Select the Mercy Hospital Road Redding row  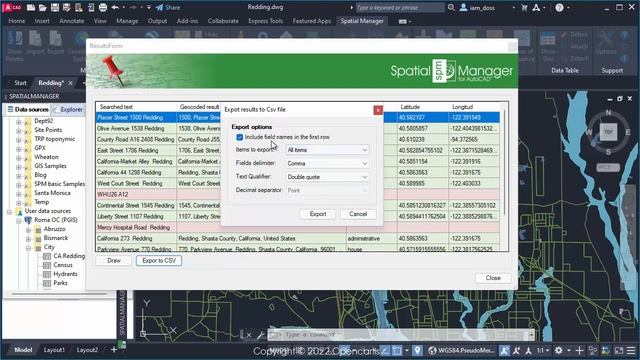click(x=298, y=227)
